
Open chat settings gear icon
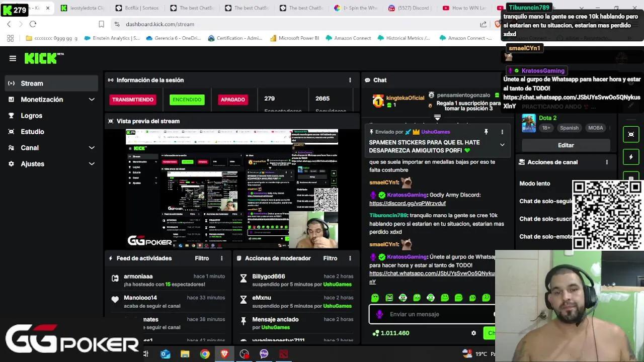pyautogui.click(x=473, y=333)
